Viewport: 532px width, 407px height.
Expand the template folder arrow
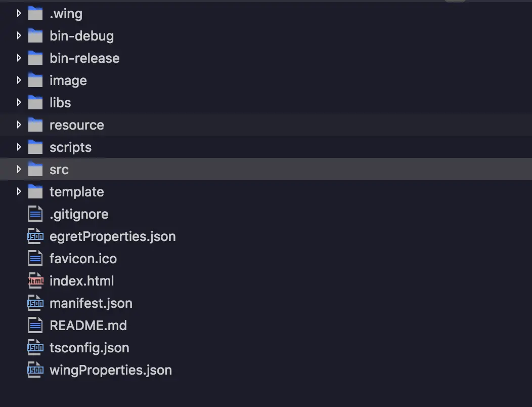point(19,192)
